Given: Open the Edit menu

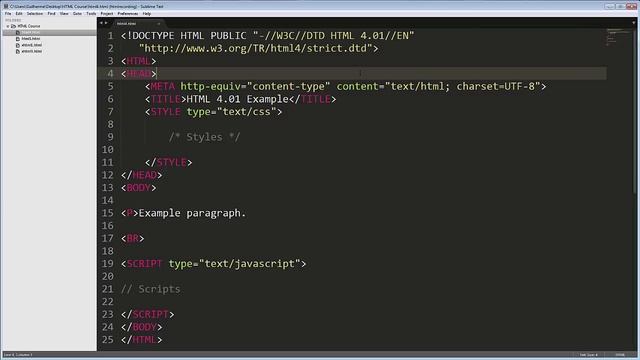Looking at the screenshot, I should 19,13.
